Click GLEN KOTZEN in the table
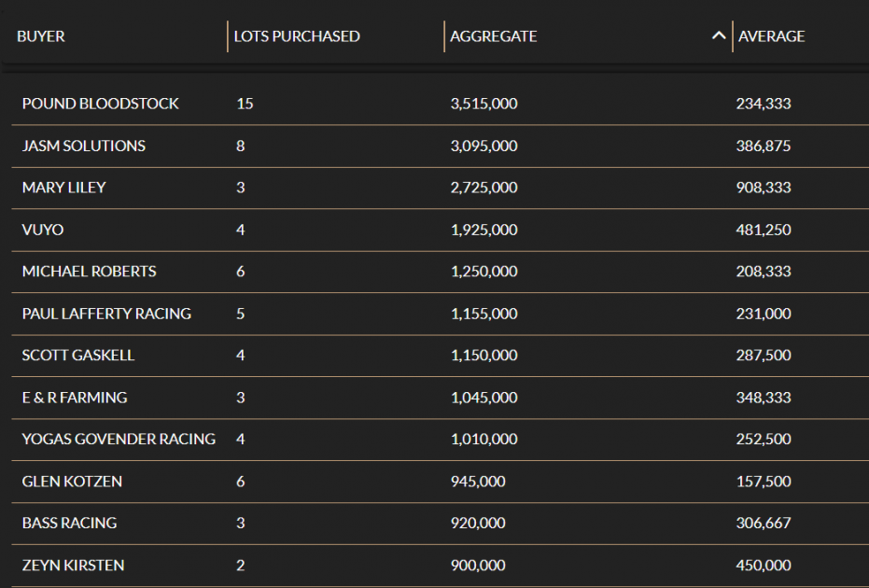Screen dimensions: 869x588 point(72,482)
